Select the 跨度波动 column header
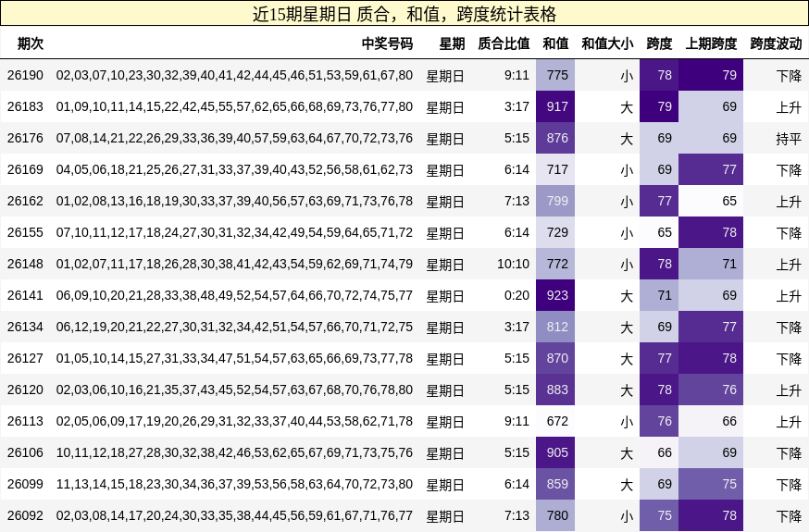 tap(776, 43)
